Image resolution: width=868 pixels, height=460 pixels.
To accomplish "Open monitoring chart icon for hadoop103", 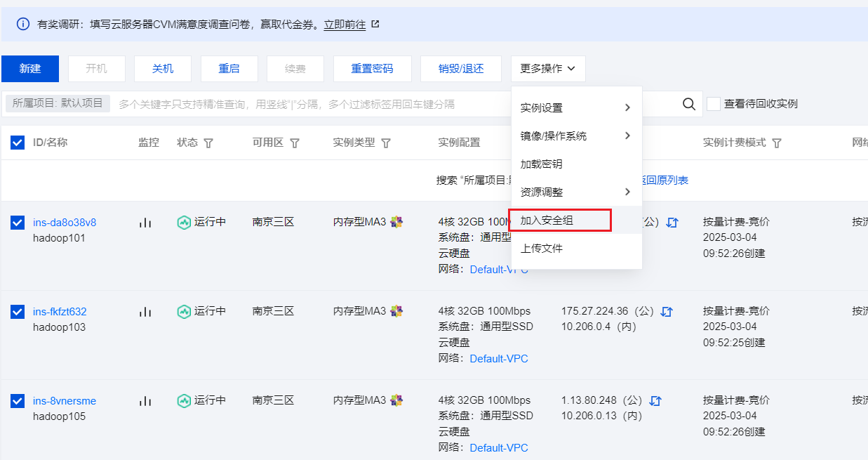I will point(145,312).
